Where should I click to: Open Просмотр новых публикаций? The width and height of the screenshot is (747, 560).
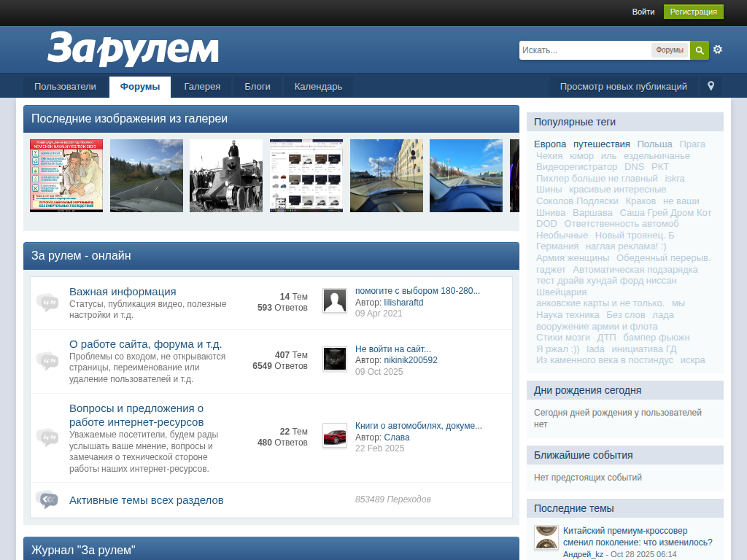[x=623, y=87]
